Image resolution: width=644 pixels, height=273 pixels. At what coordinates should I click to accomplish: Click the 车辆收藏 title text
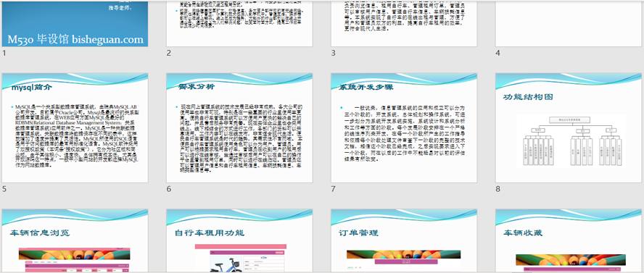(523, 233)
